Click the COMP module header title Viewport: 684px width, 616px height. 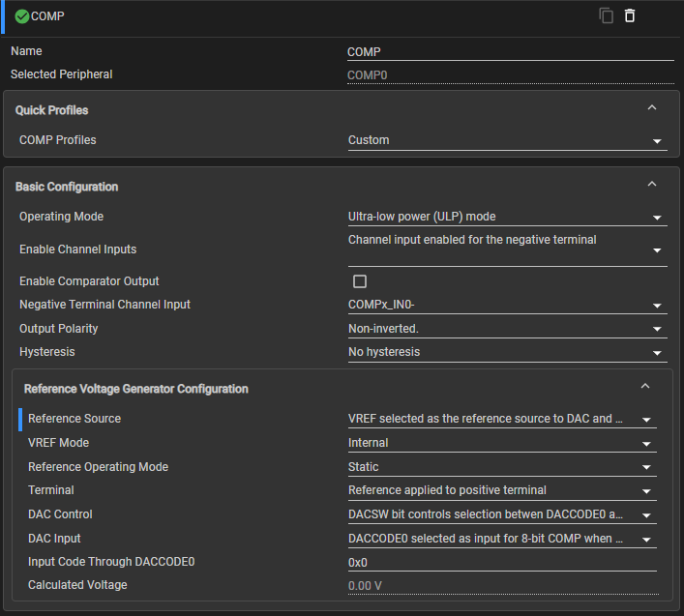(x=47, y=16)
